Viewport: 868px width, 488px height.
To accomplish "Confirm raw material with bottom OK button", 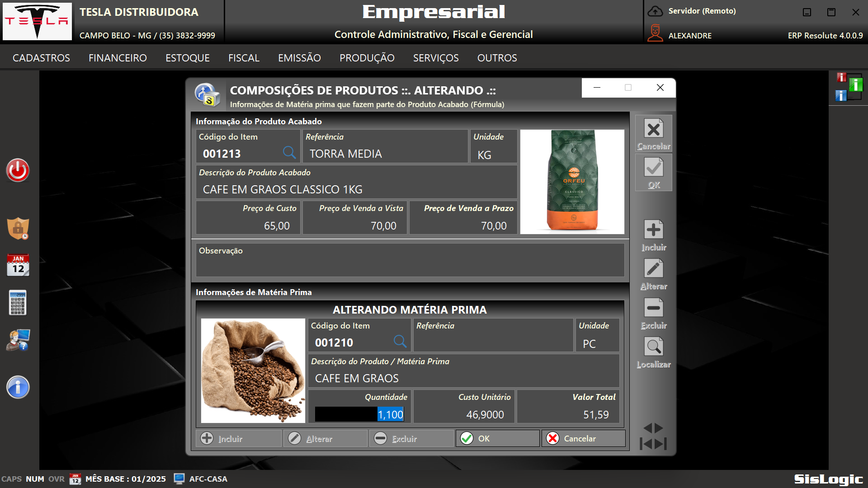I will click(x=497, y=438).
